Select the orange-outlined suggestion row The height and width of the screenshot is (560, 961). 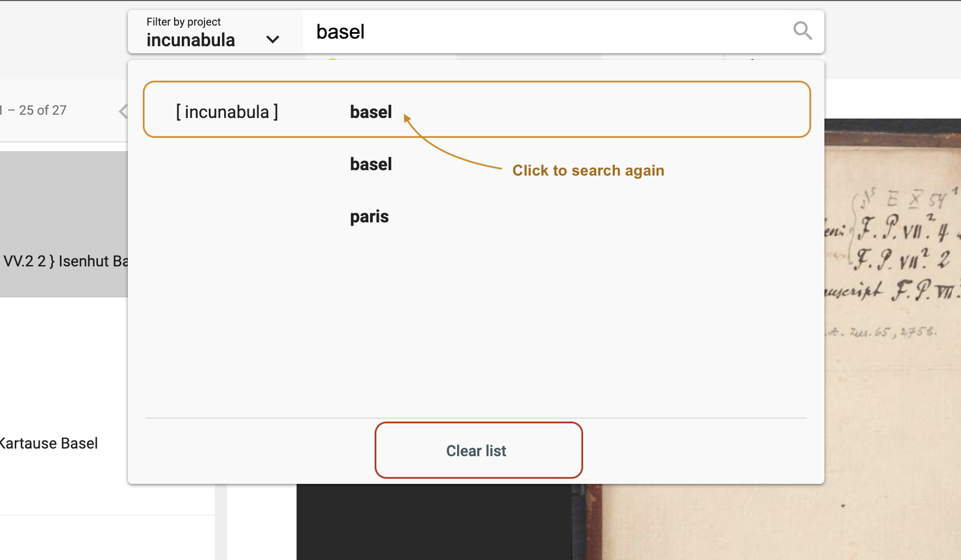pos(477,109)
